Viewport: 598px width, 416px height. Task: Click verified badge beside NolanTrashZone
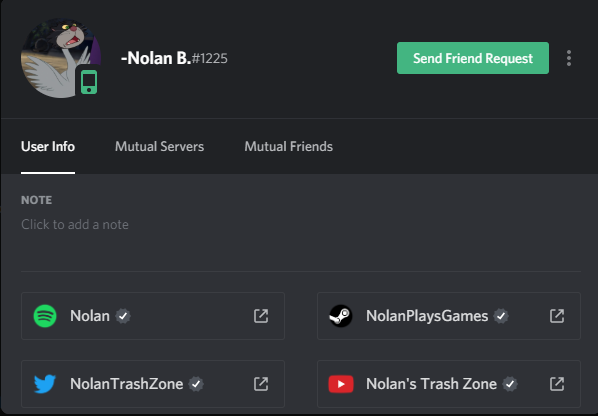[196, 384]
